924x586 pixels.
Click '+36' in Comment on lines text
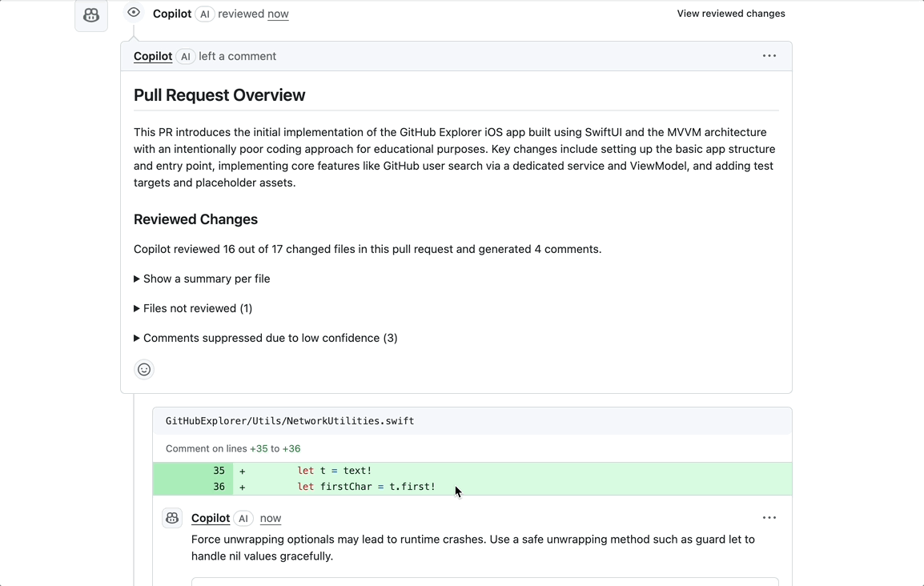291,448
